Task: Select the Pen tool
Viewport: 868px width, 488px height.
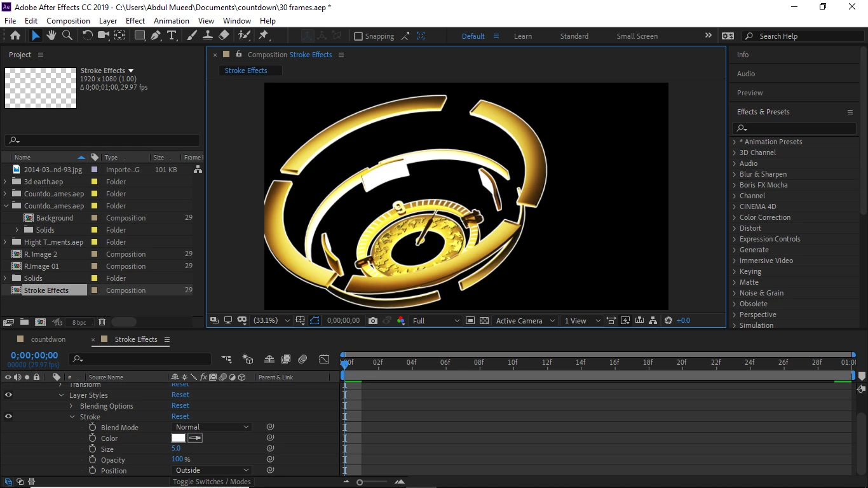Action: point(156,36)
